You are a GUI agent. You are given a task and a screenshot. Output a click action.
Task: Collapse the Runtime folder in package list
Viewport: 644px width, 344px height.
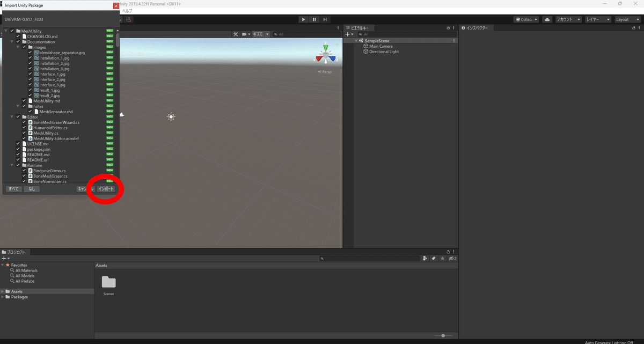coord(11,165)
